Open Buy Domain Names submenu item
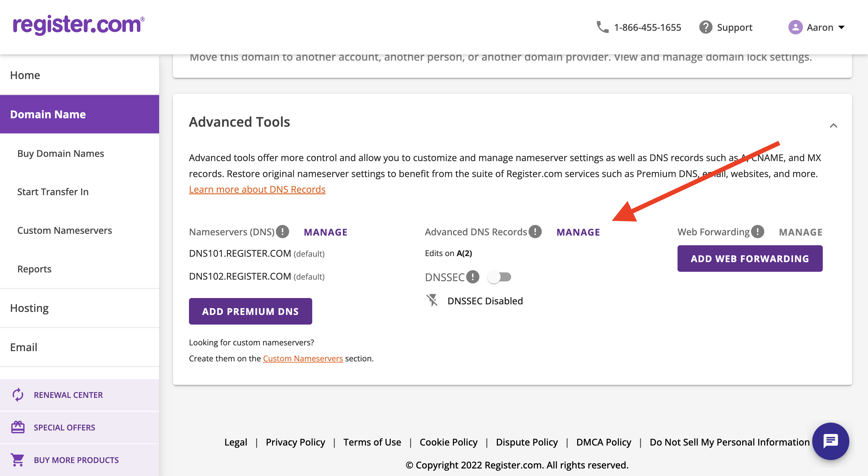868x476 pixels. (x=61, y=154)
